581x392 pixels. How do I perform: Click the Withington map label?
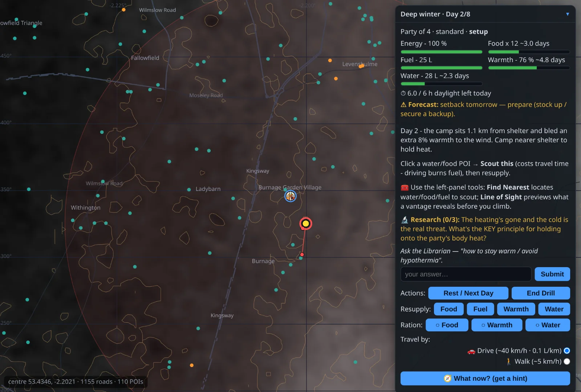[x=86, y=208]
